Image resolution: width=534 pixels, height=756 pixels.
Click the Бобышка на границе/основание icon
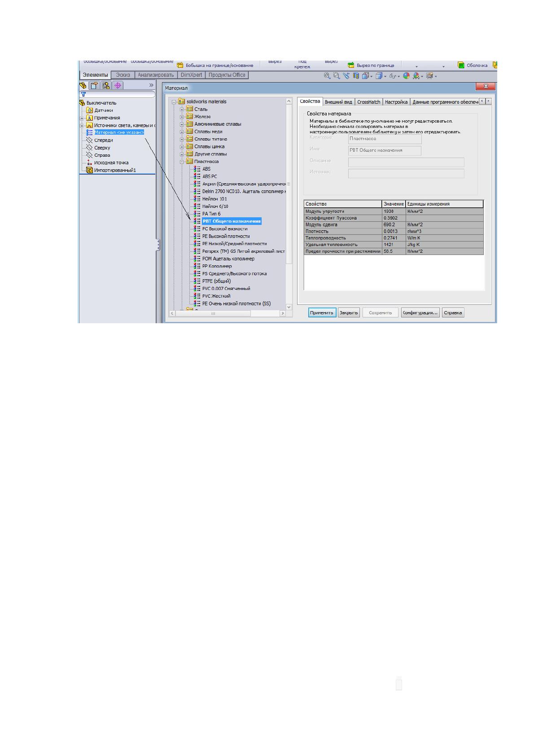180,65
